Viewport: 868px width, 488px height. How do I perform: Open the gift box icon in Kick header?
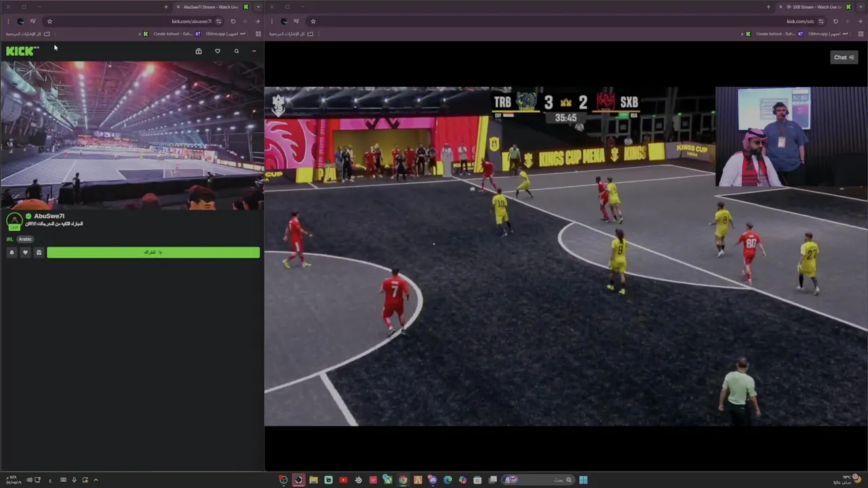199,51
